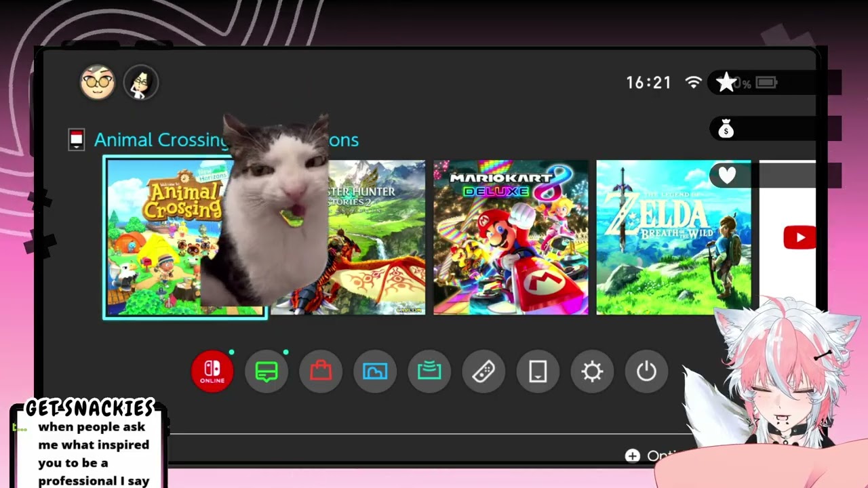Click the Animal Crossing title text
The image size is (868, 488).
[226, 140]
